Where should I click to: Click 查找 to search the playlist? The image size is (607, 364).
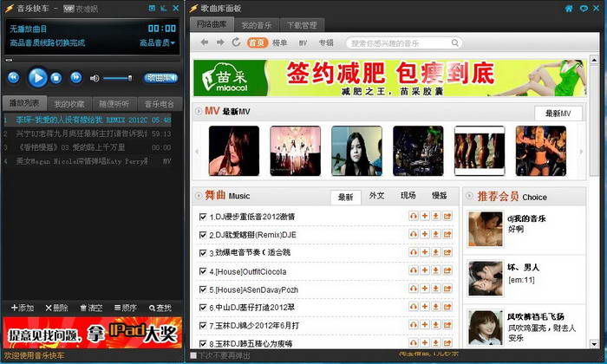coord(160,308)
